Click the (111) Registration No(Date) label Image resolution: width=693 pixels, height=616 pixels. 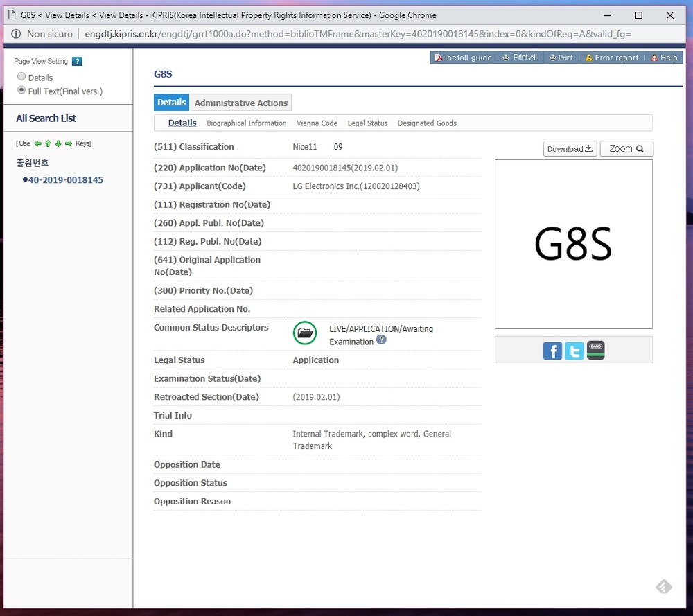click(211, 204)
